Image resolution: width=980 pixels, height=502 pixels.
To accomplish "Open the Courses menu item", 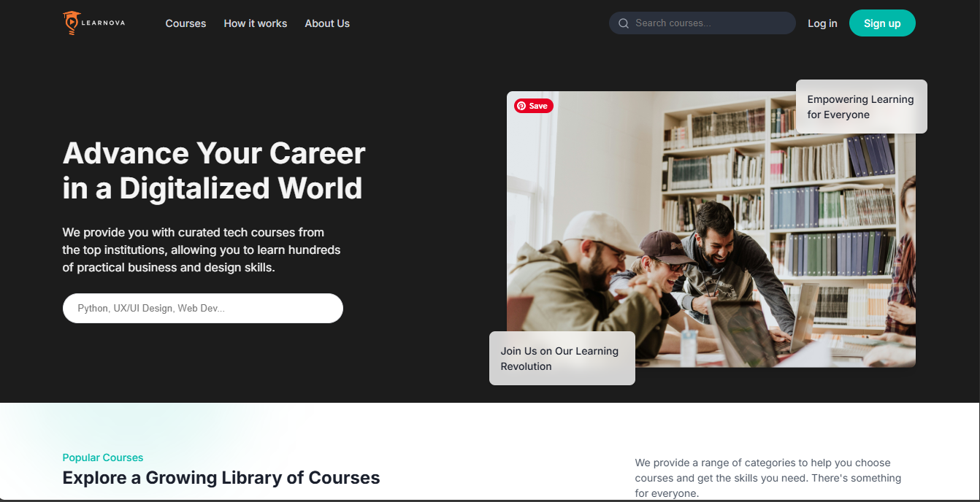I will 185,23.
